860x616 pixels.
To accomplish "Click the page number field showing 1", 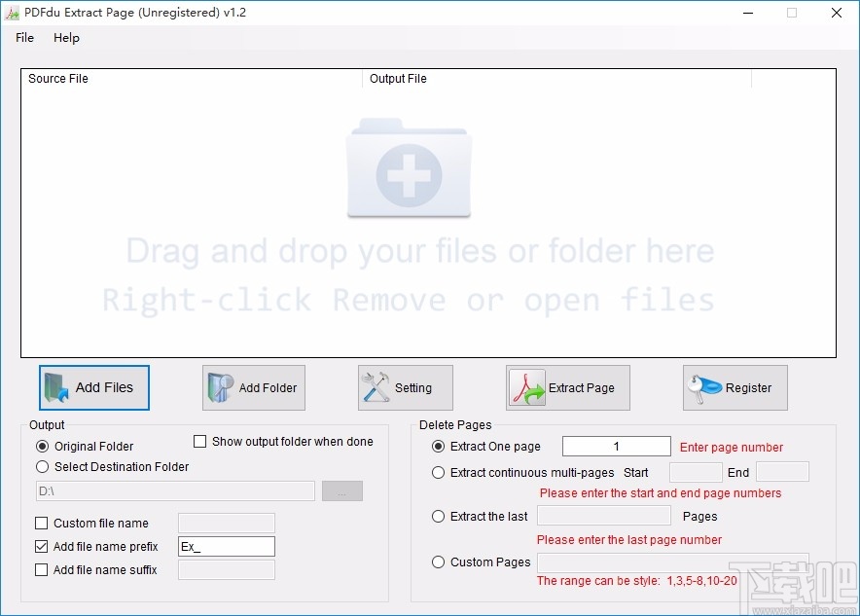I will pyautogui.click(x=616, y=446).
